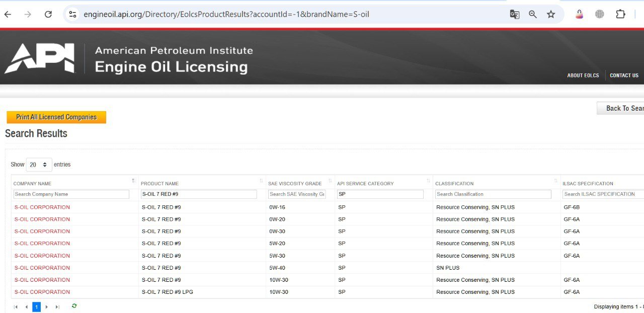
Task: Click the green table refresh icon
Action: [74, 306]
